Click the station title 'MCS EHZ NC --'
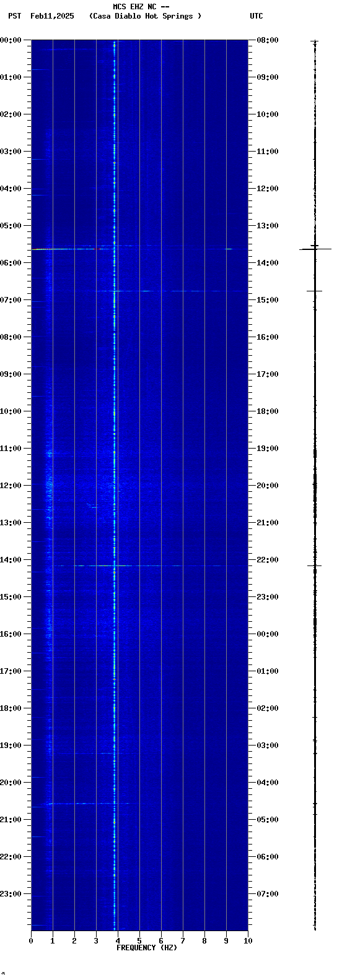342x980 pixels. [x=141, y=7]
